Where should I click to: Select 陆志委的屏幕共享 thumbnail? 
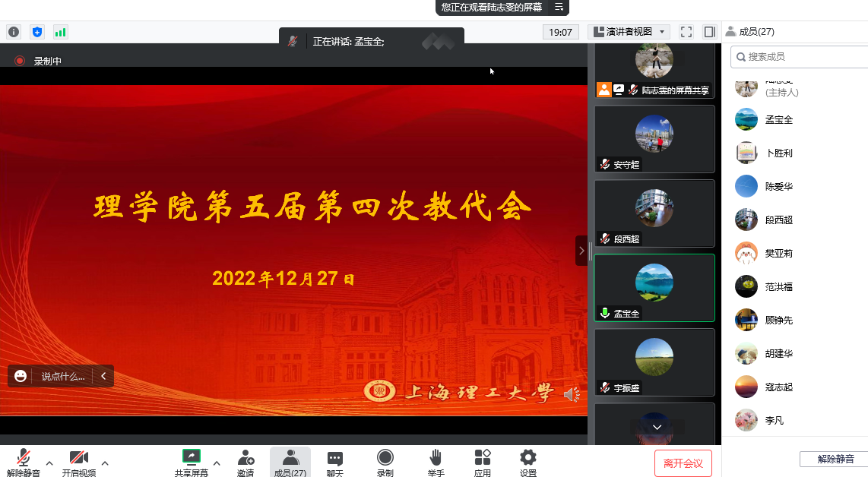tap(654, 71)
